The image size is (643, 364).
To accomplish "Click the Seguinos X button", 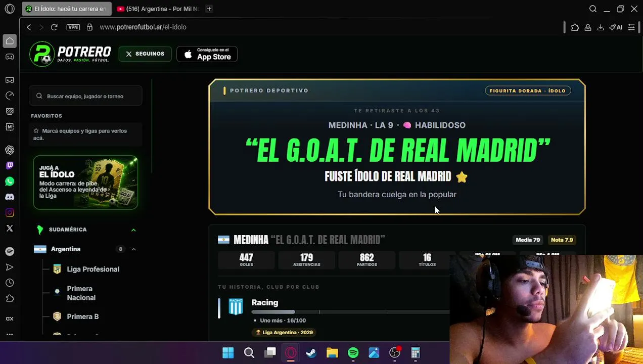I will coord(145,54).
